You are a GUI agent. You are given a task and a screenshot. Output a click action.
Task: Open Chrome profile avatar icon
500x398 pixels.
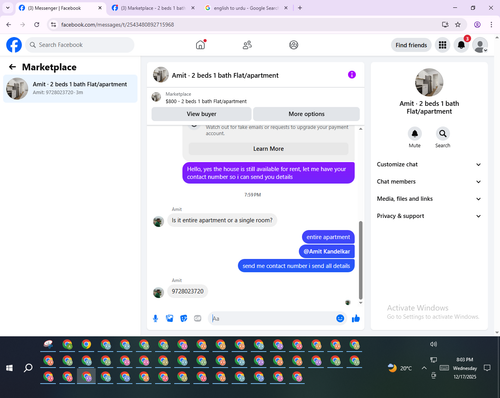click(477, 24)
